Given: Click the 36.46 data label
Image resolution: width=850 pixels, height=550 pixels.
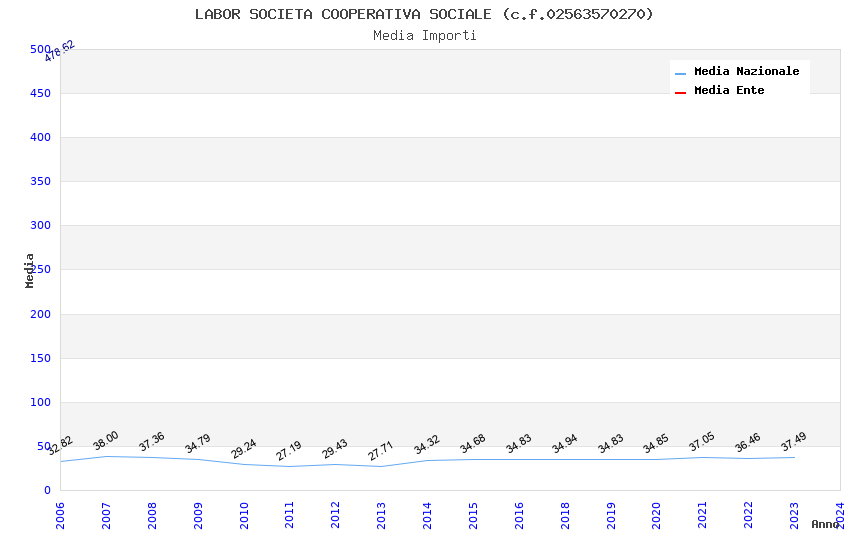Looking at the screenshot, I should (748, 443).
